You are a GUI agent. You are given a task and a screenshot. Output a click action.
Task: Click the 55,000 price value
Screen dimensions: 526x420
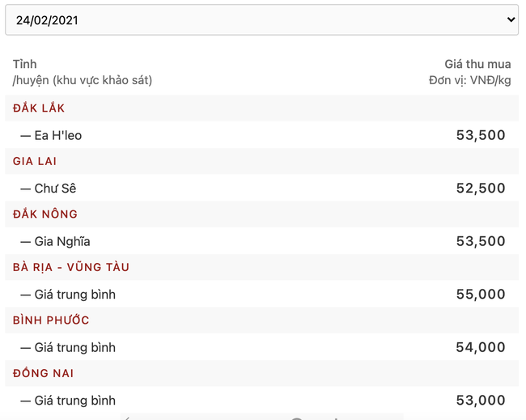481,295
